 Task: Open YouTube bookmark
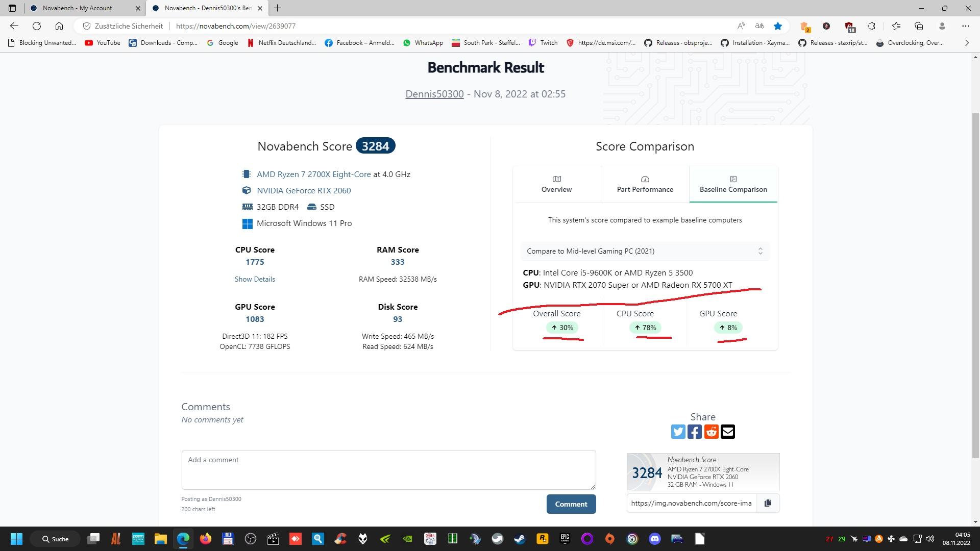pyautogui.click(x=103, y=43)
